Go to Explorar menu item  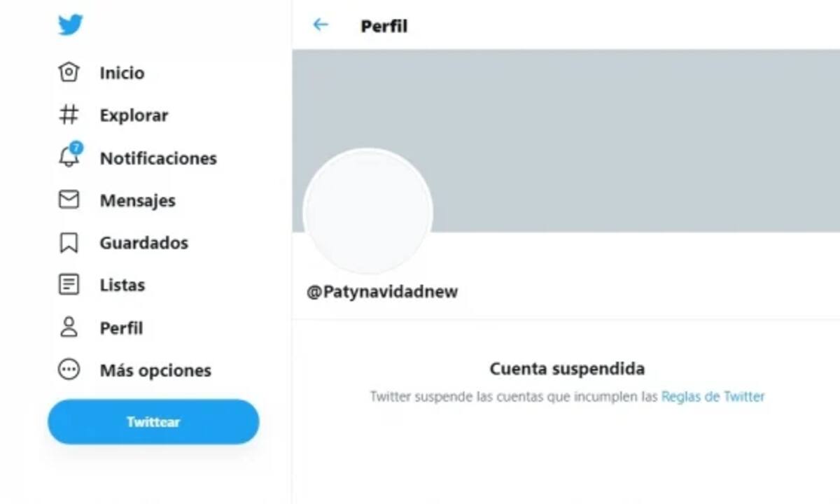134,115
